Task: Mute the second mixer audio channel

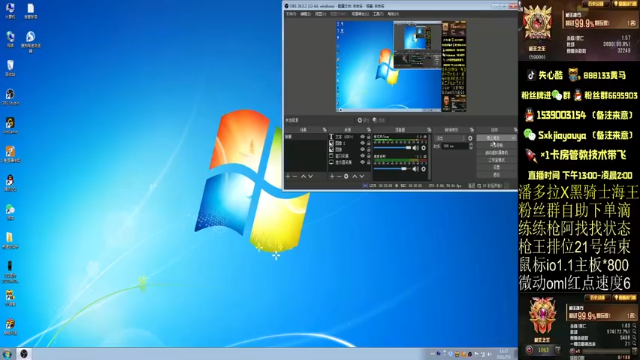Action: 416,169
